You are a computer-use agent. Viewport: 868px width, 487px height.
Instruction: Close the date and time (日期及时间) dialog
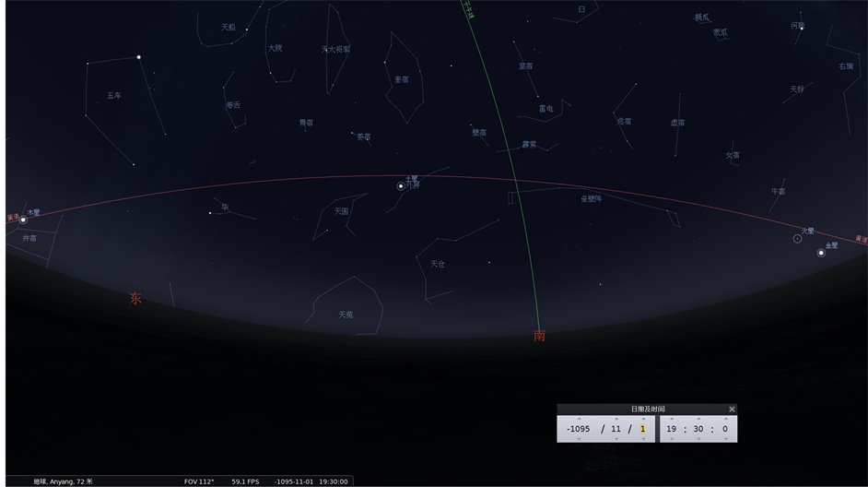point(732,410)
